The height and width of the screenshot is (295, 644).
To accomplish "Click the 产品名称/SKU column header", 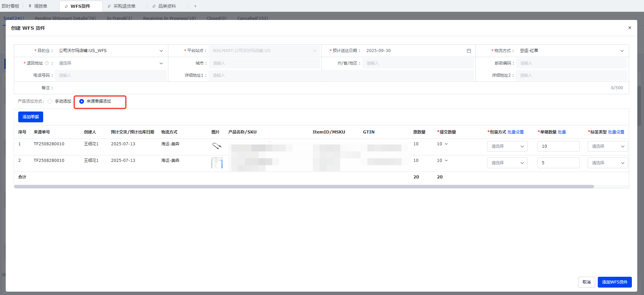I will pyautogui.click(x=243, y=132).
